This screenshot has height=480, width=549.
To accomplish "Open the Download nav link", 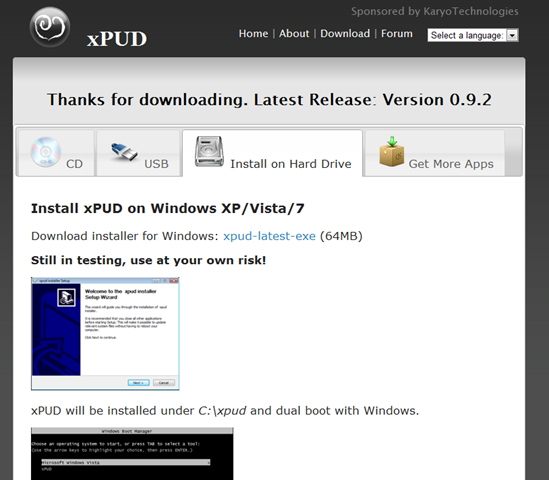I will point(345,34).
